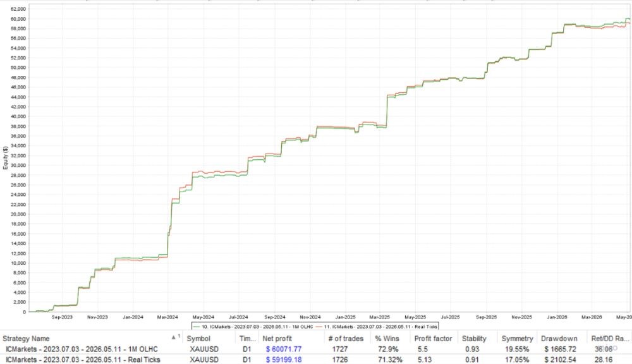Viewport: 632px width, 364px height.
Task: Sort by the Symbol column header
Action: 198,339
